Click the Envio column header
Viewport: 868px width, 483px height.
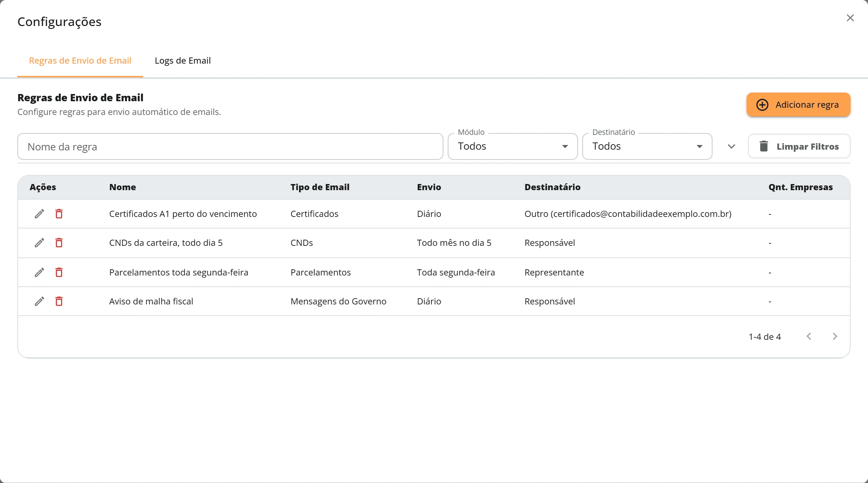coord(429,187)
